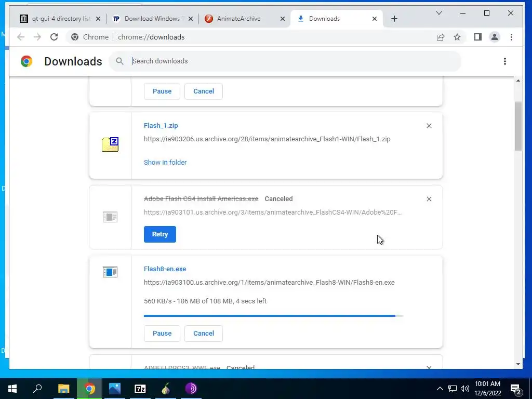Click the Pause button above Flash_1.zip
The height and width of the screenshot is (399, 532).
tap(162, 91)
